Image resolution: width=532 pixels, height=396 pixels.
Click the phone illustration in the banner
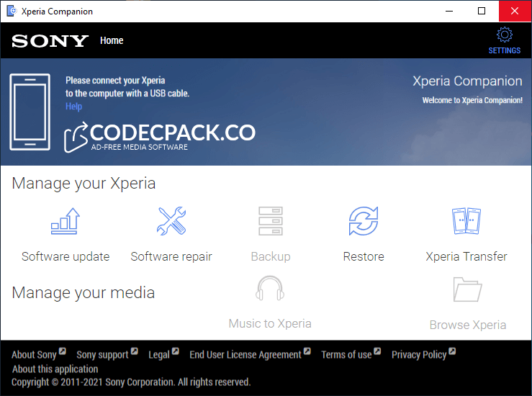30,112
